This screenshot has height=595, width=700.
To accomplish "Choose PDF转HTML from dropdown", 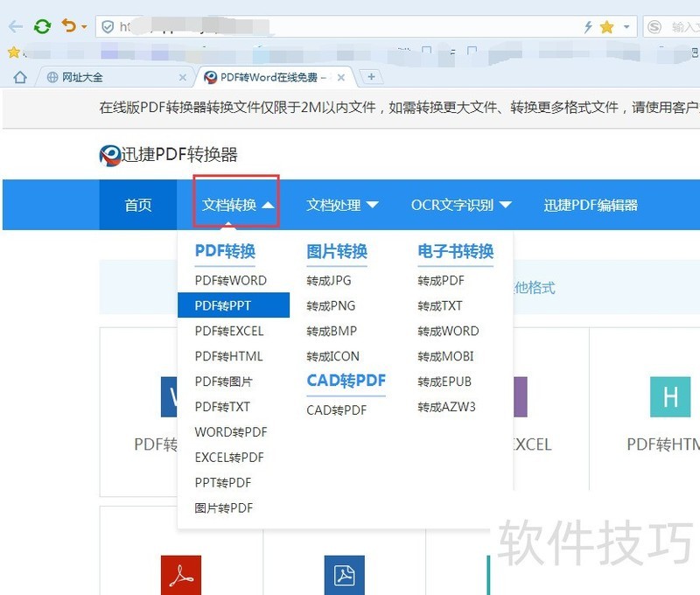I will coord(228,356).
